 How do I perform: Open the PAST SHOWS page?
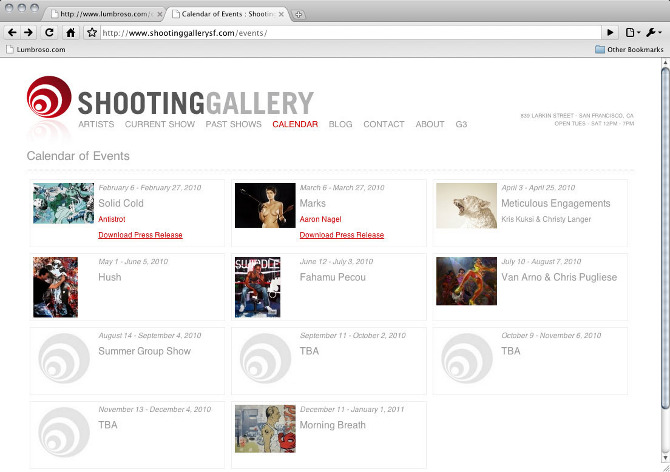click(233, 124)
